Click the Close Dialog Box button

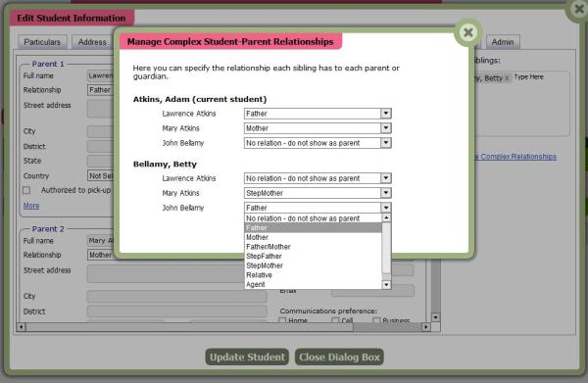339,357
